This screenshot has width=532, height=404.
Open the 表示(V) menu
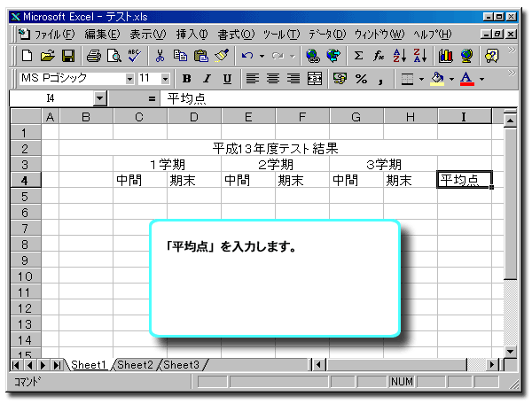point(148,35)
